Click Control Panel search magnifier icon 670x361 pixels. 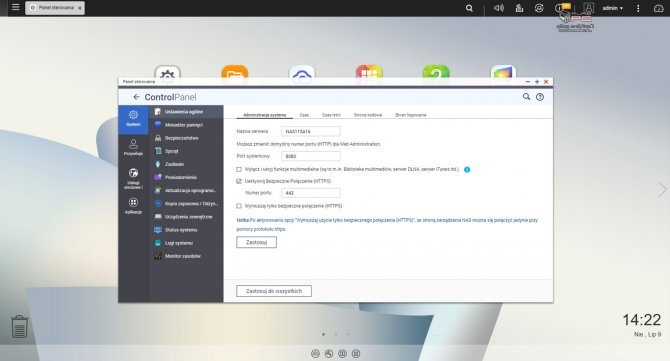click(526, 97)
